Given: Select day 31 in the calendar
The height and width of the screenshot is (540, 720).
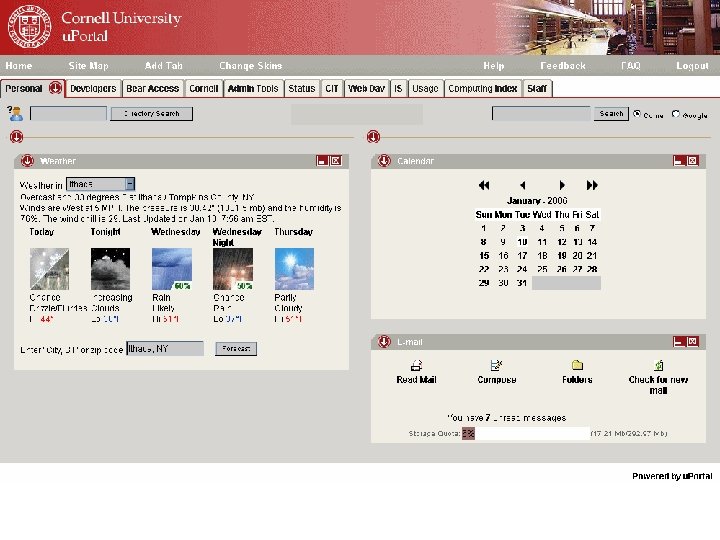Looking at the screenshot, I should 522,283.
